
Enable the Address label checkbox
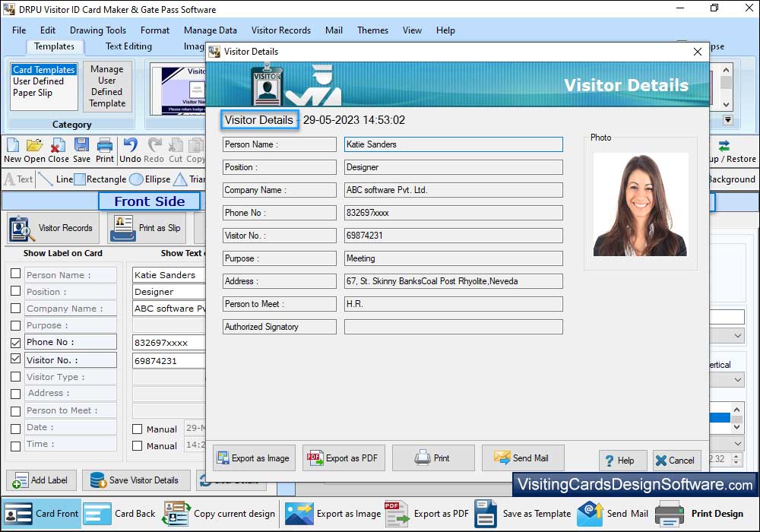click(x=15, y=394)
